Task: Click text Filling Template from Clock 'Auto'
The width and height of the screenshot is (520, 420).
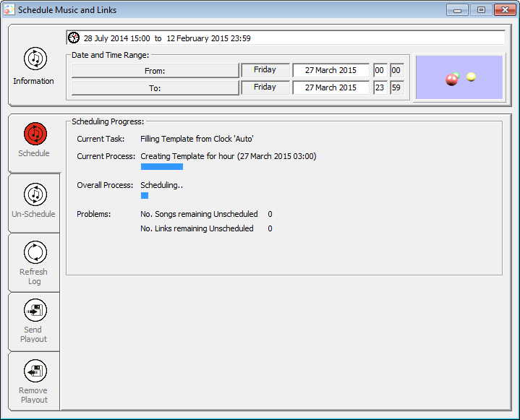Action: 197,139
